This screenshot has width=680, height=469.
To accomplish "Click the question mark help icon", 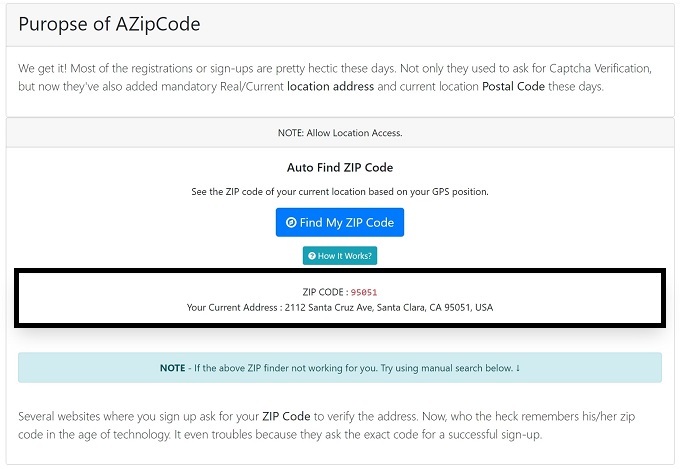I will 312,257.
